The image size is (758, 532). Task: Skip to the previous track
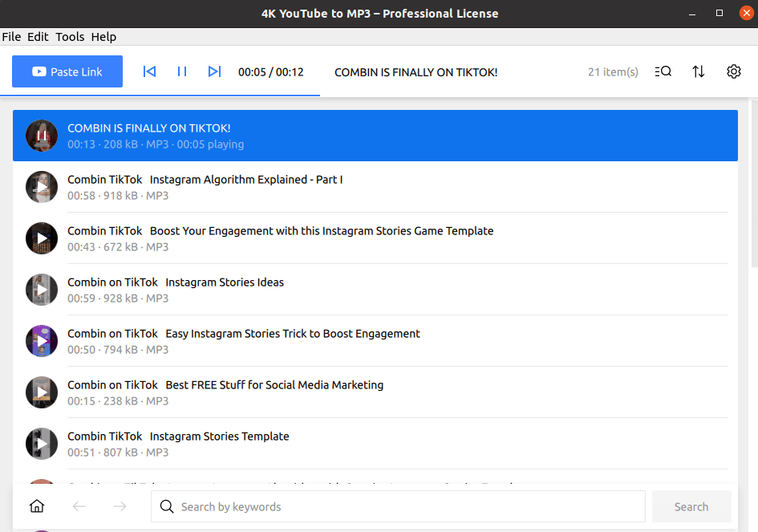[149, 71]
